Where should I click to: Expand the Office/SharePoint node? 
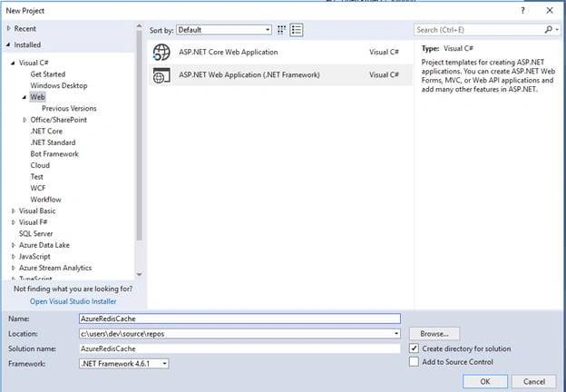tap(24, 120)
